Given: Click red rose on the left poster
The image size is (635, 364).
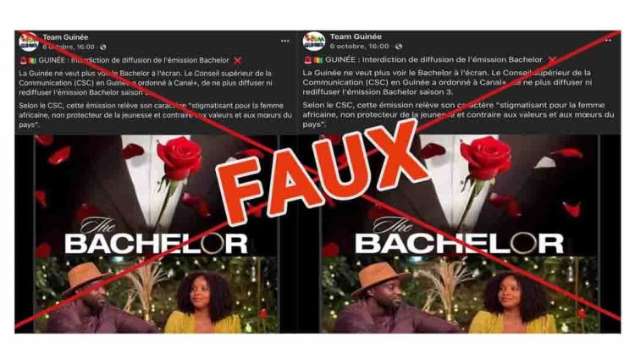Looking at the screenshot, I should coord(179,158).
